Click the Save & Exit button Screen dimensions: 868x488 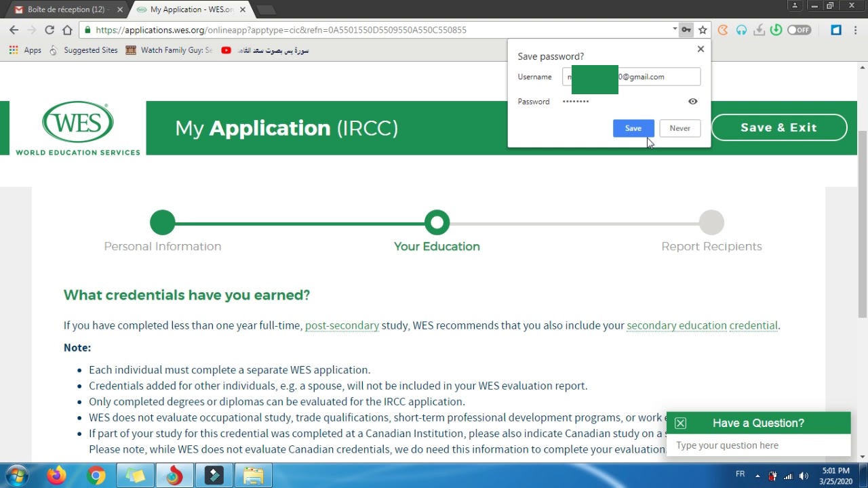pos(779,127)
